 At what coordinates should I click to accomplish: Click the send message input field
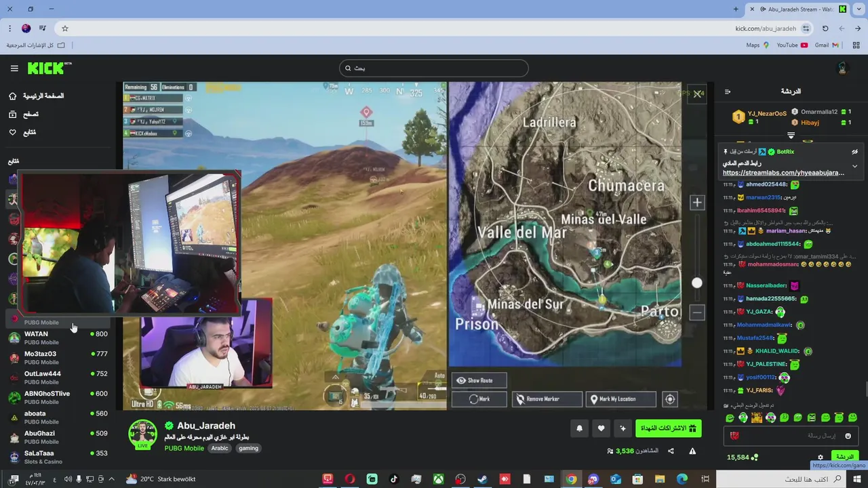[x=791, y=436]
